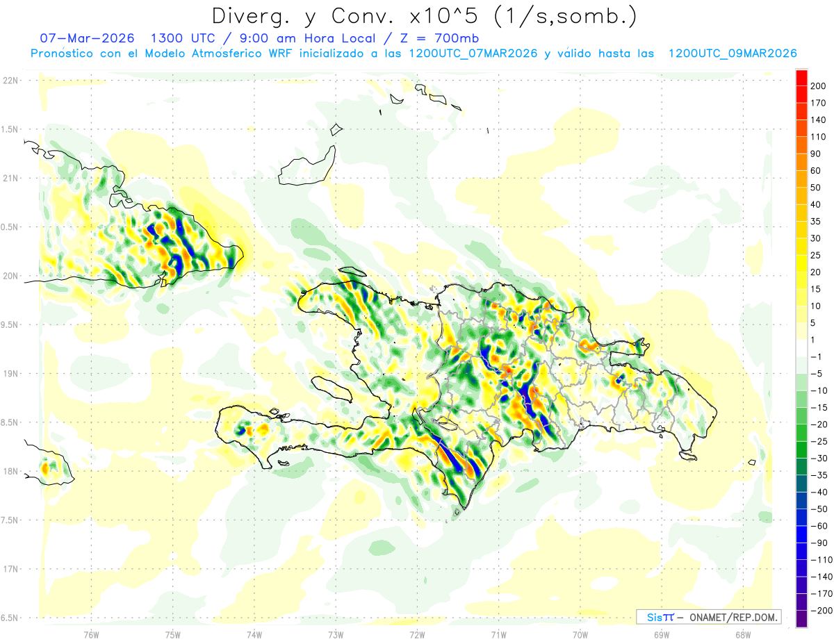The width and height of the screenshot is (834, 644).
Task: Click the "22N" latitude axis label
Action: 10,80
